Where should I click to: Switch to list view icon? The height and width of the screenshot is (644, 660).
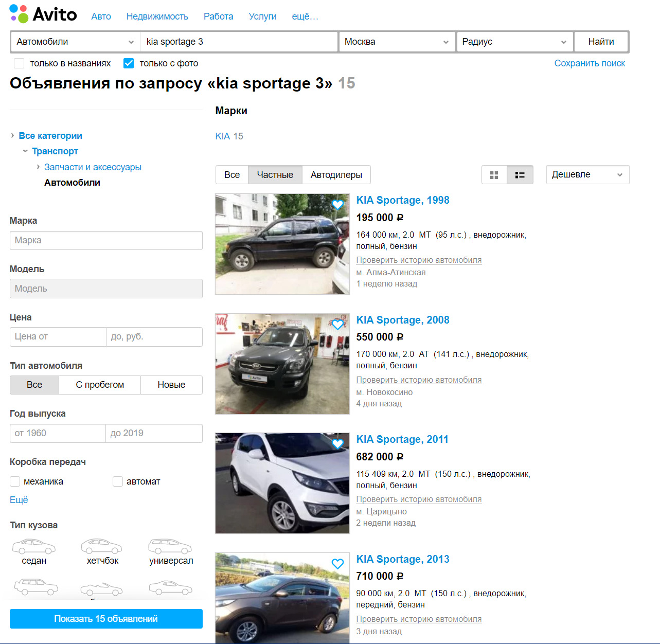520,175
